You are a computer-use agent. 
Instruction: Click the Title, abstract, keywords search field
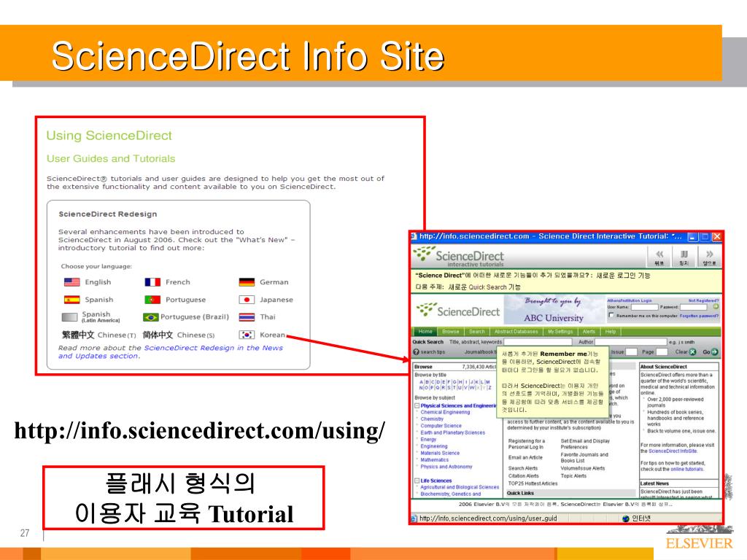(x=538, y=341)
